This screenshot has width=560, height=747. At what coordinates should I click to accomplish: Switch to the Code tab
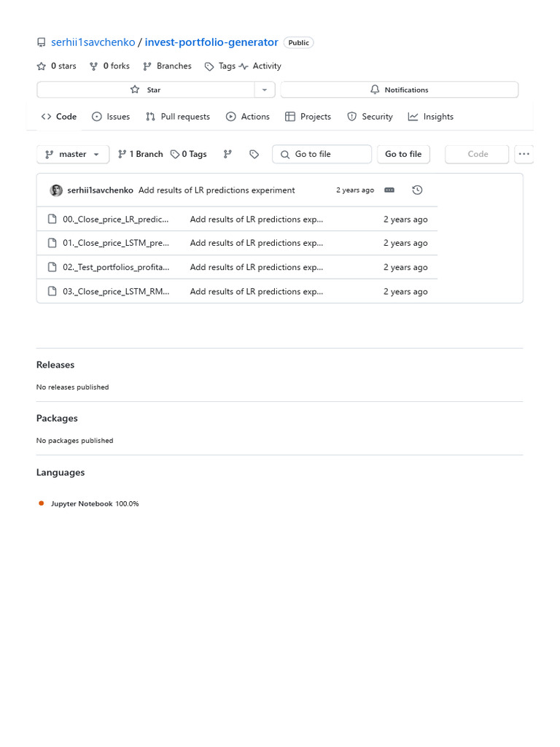pos(59,117)
